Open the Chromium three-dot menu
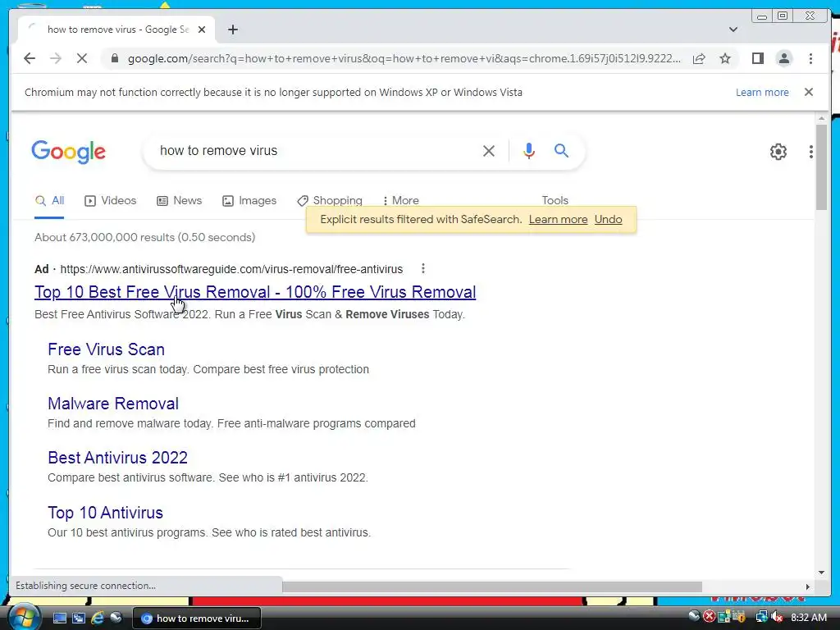This screenshot has height=630, width=840. click(810, 58)
